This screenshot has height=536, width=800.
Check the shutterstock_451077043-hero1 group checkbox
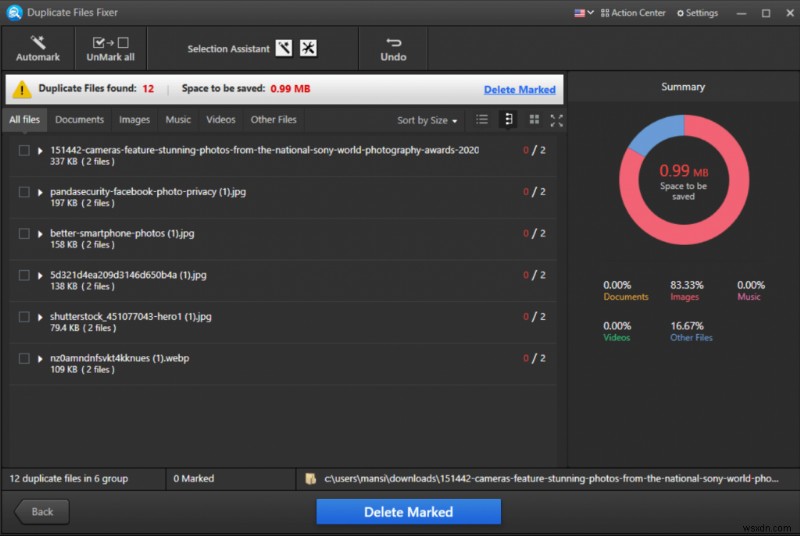tap(24, 317)
